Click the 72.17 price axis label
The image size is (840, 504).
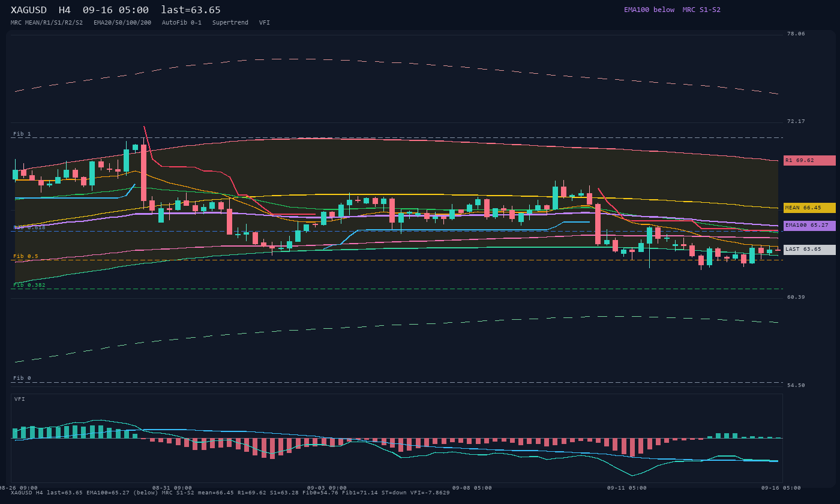pyautogui.click(x=796, y=121)
